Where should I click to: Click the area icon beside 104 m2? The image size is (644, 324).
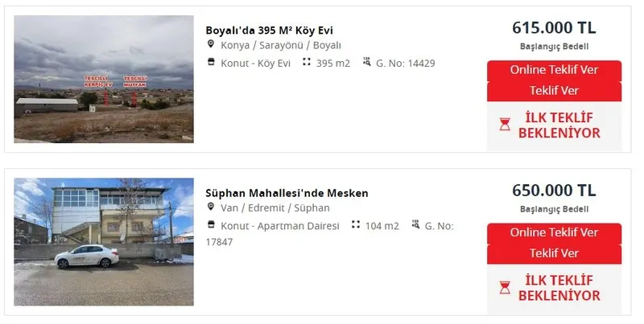pos(356,225)
